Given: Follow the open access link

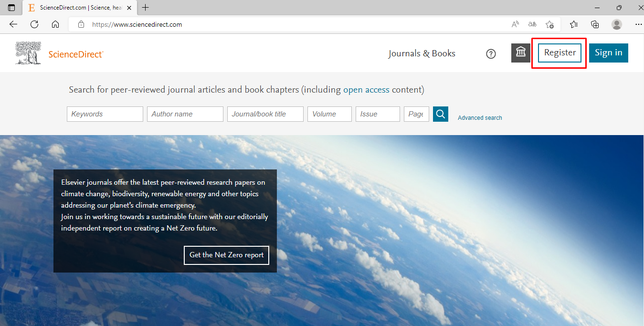Looking at the screenshot, I should tap(366, 90).
